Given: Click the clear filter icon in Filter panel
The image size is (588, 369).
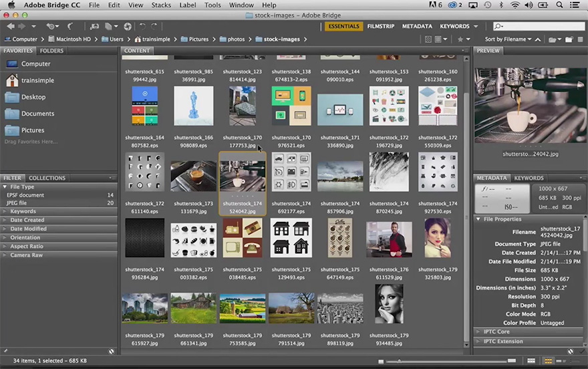Looking at the screenshot, I should point(112,352).
